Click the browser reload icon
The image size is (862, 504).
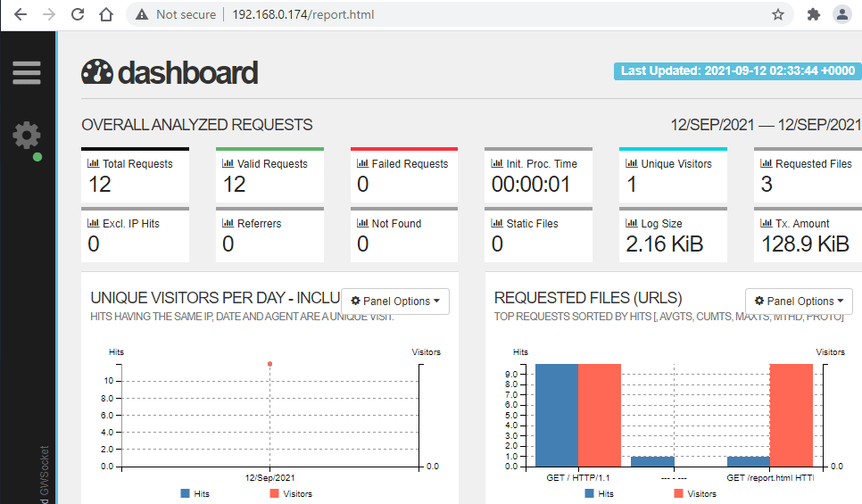coord(78,14)
